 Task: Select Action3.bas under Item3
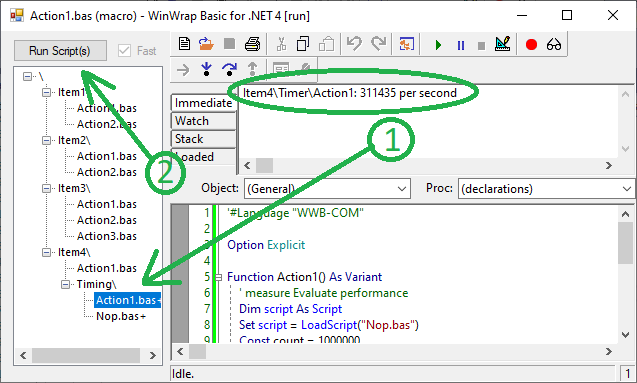click(107, 236)
